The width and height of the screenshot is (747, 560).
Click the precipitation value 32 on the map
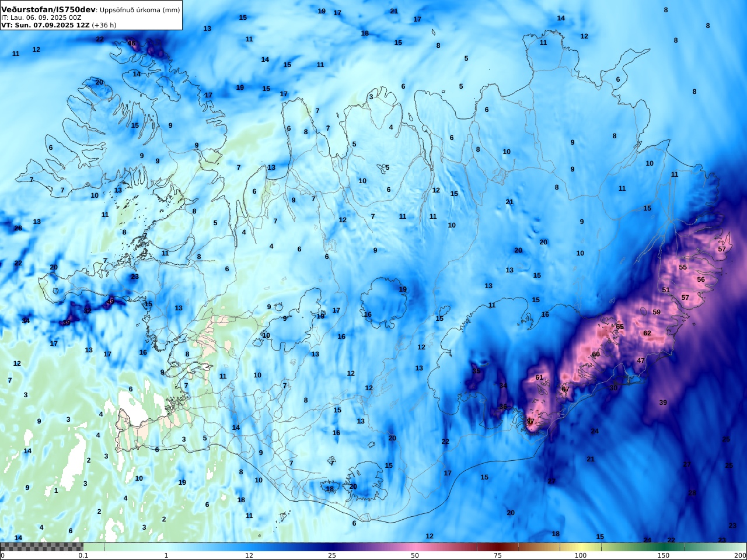click(88, 311)
